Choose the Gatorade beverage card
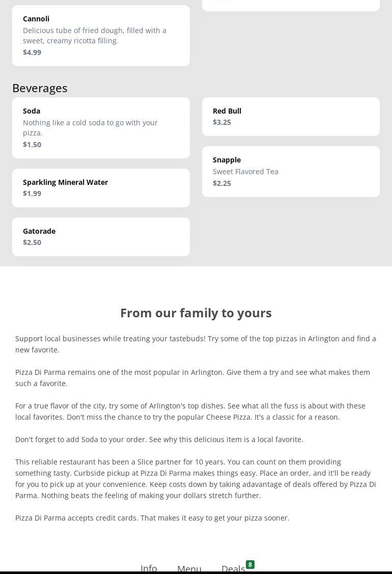This screenshot has width=392, height=574. [101, 236]
